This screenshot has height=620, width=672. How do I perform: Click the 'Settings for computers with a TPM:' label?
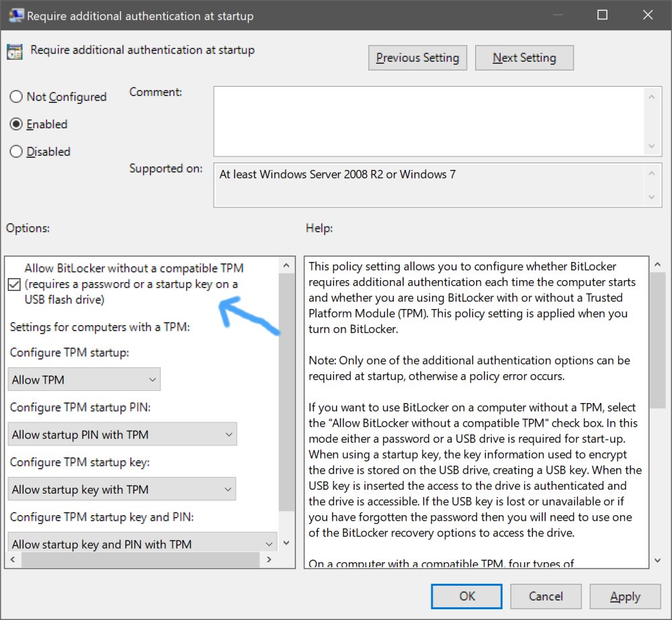click(x=100, y=327)
